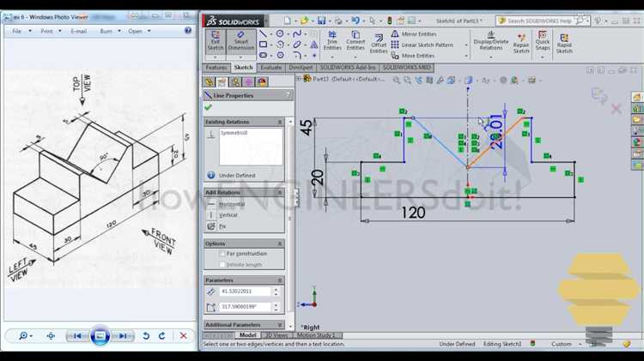Click the Offset Entities tool
This screenshot has height=361, width=644.
point(379,44)
